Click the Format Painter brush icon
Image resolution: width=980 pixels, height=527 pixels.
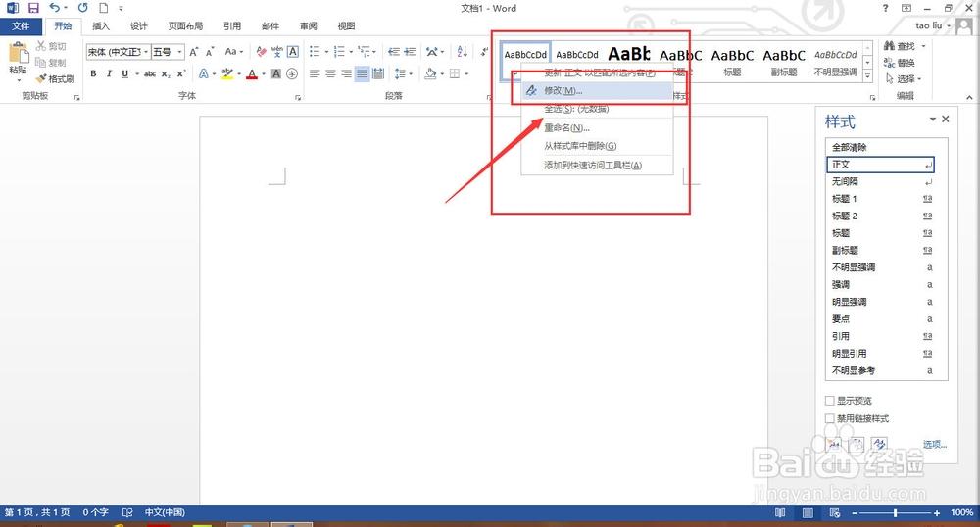[41, 78]
